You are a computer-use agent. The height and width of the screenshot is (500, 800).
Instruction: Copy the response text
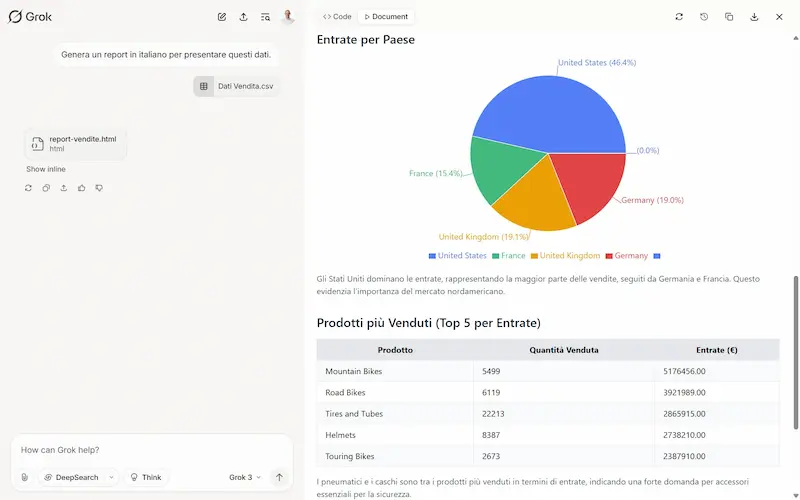coord(46,188)
